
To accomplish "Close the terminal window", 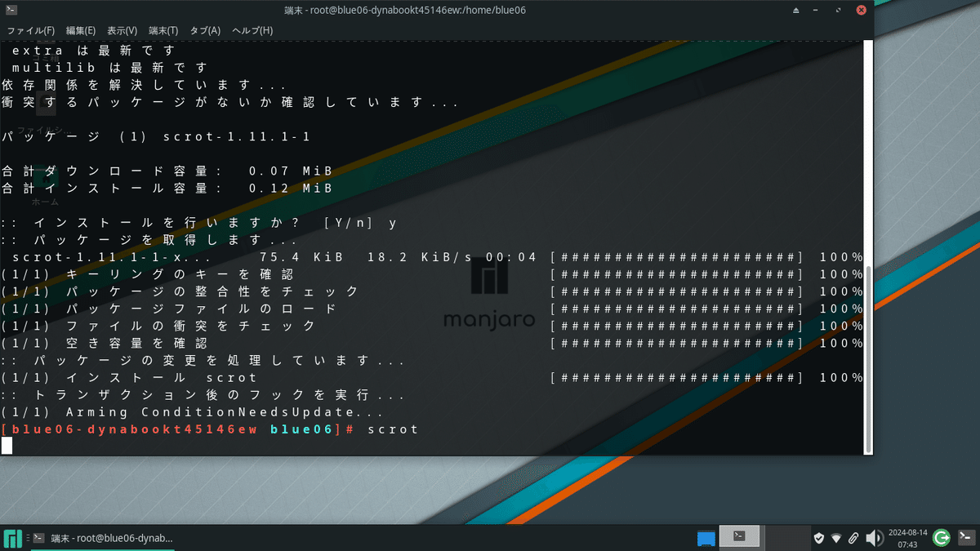I will click(x=861, y=10).
